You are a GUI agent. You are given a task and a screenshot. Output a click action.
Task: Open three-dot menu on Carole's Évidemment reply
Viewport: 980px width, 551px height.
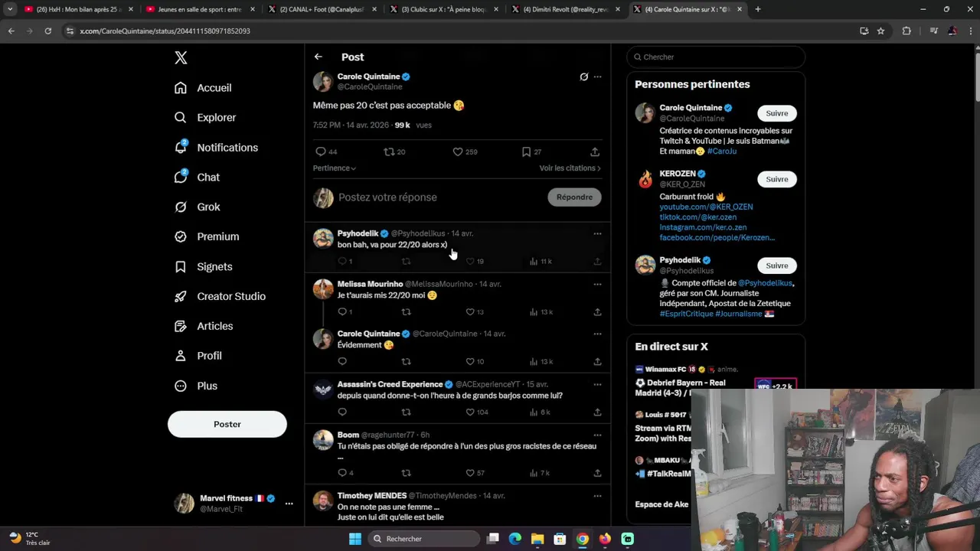597,334
